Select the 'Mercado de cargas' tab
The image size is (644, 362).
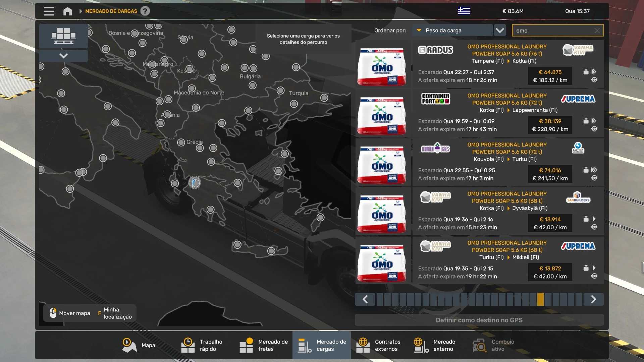click(322, 346)
